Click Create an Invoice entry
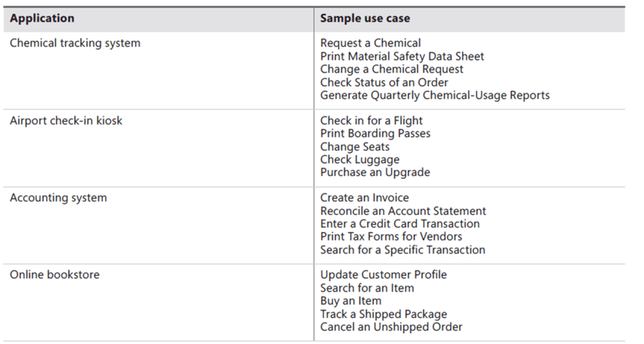 pyautogui.click(x=364, y=198)
